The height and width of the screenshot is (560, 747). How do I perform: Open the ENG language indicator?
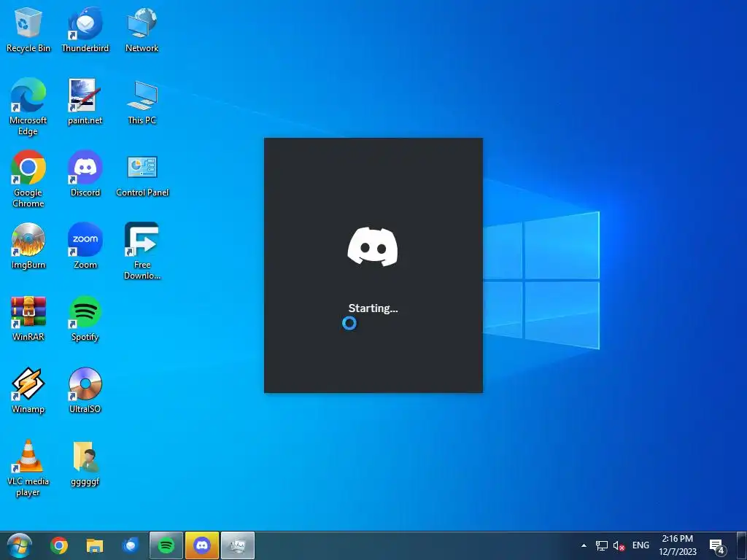(x=640, y=545)
